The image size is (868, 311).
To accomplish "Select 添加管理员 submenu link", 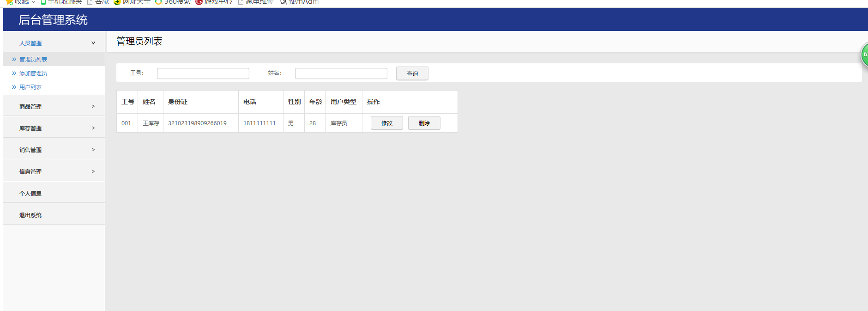I will tap(33, 73).
